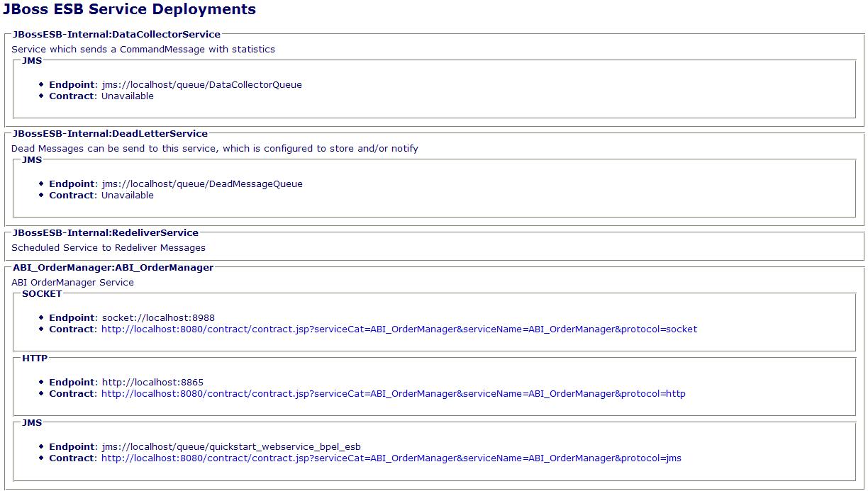
Task: Click the socket://localhost:8988 endpoint text
Action: [x=158, y=318]
